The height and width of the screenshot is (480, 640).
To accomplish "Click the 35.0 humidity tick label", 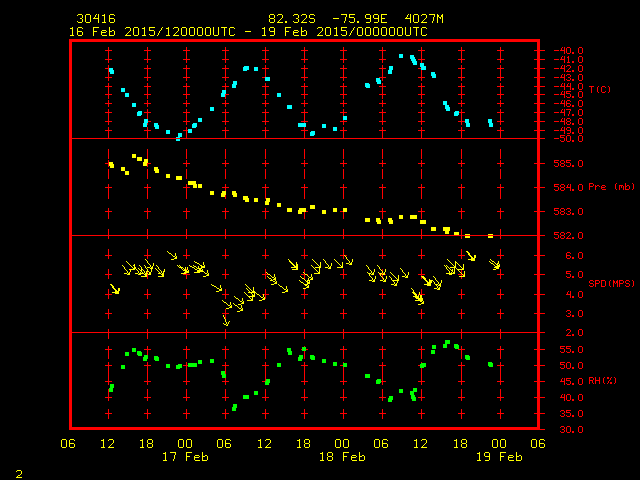I will coord(571,414).
